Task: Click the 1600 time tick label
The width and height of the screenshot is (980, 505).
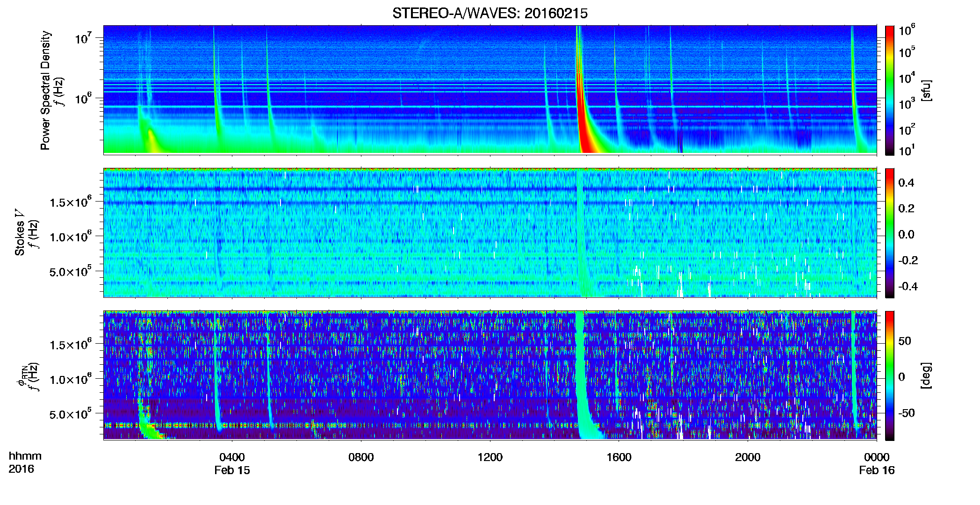Action: (x=619, y=457)
